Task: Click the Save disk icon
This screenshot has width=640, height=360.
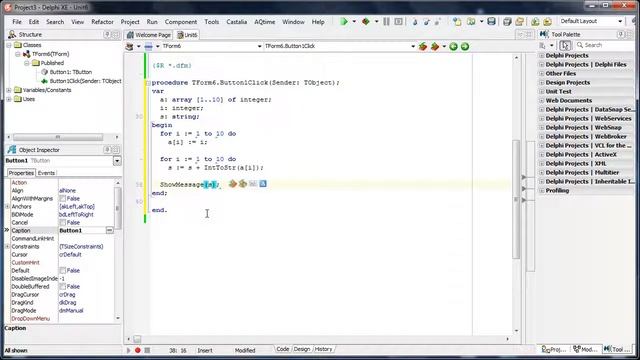Action: coord(491,22)
